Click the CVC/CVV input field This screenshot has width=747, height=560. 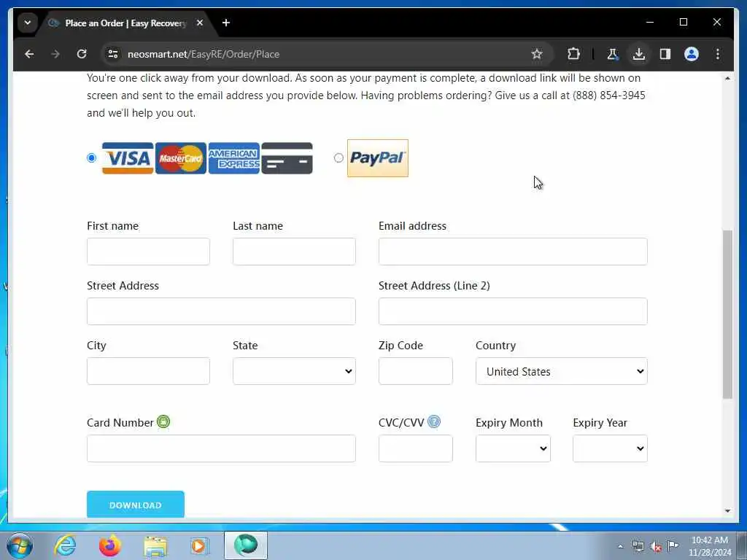pyautogui.click(x=415, y=448)
